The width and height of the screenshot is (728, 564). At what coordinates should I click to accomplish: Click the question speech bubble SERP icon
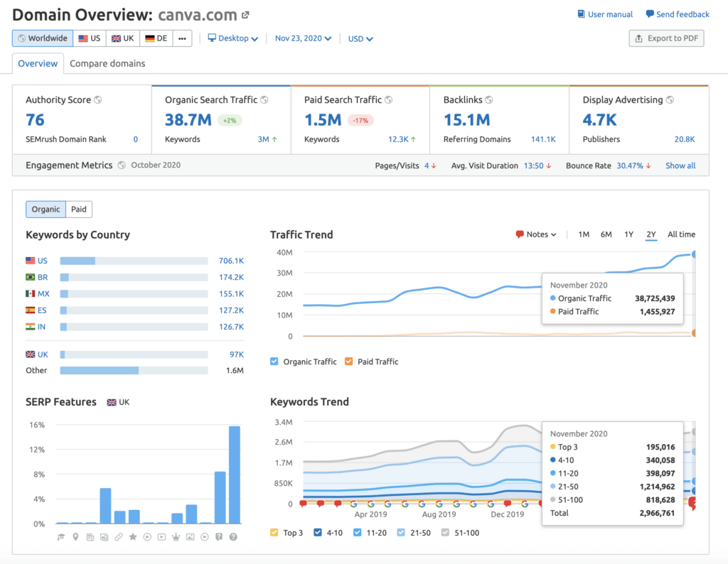[x=219, y=537]
